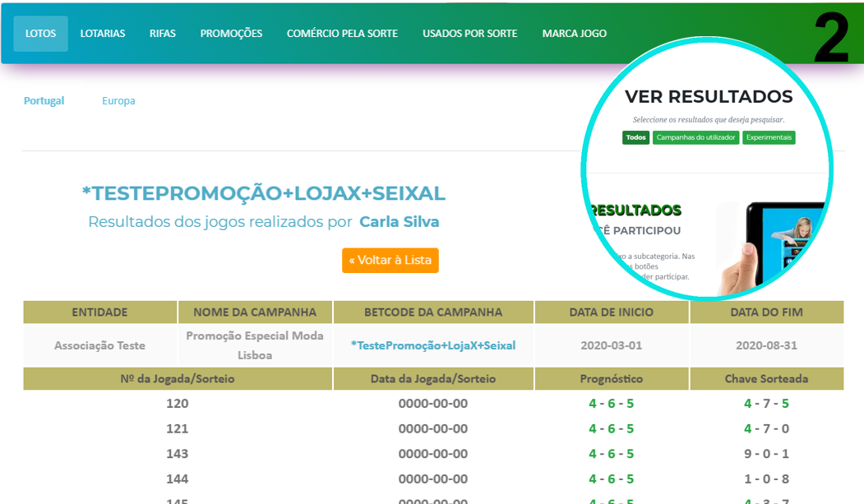The width and height of the screenshot is (864, 504).
Task: Open the MARCA JOGO menu
Action: (575, 34)
